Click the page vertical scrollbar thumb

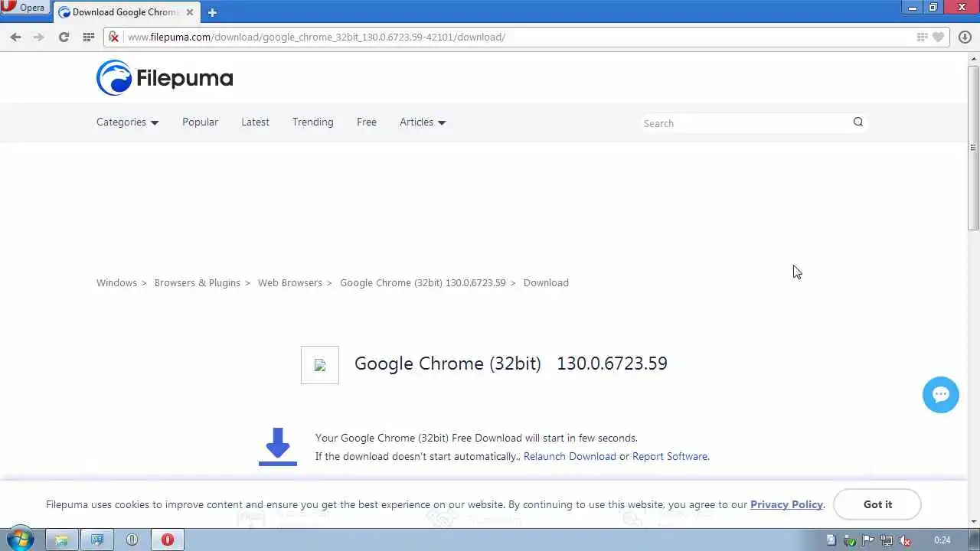click(973, 147)
